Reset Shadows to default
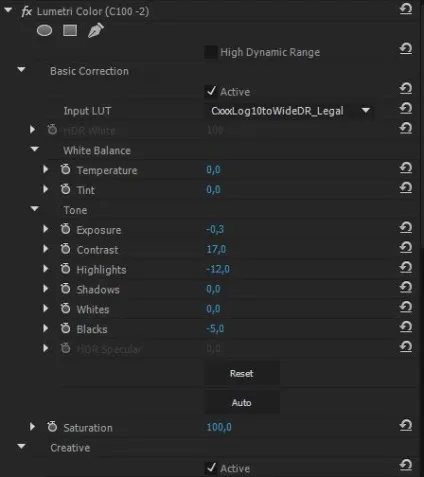Viewport: 424px width, 477px height. pos(406,287)
